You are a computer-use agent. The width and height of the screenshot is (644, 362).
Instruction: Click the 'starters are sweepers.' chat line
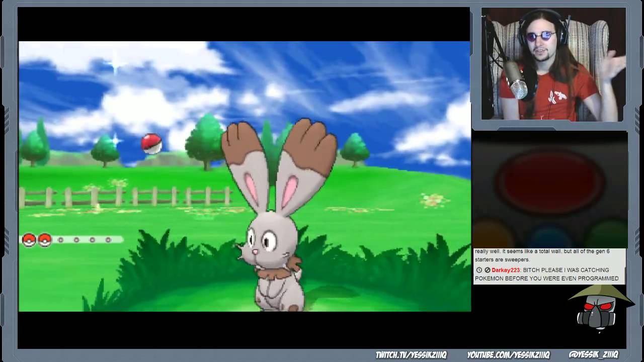[502, 260]
